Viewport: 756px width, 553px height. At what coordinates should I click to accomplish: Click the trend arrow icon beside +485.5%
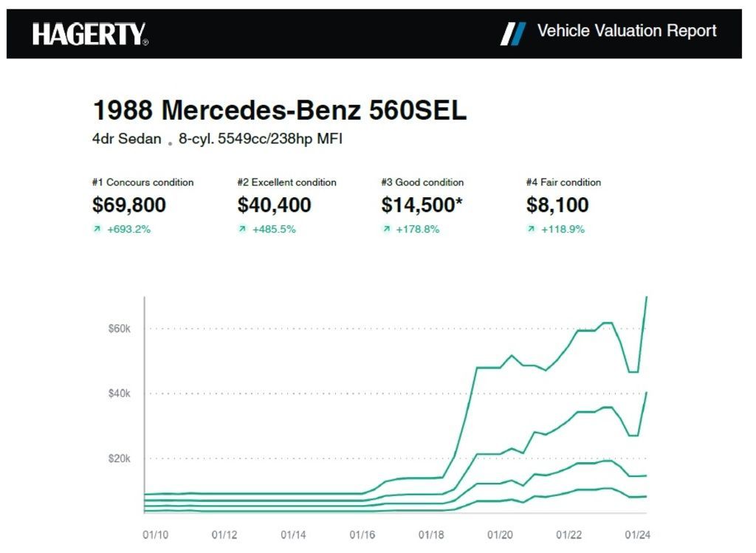pyautogui.click(x=241, y=230)
